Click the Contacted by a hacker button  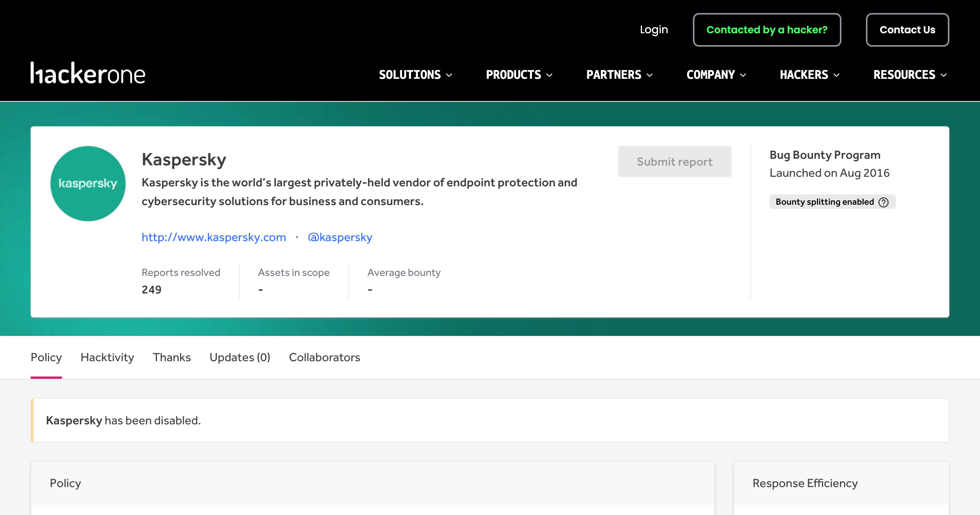click(767, 30)
